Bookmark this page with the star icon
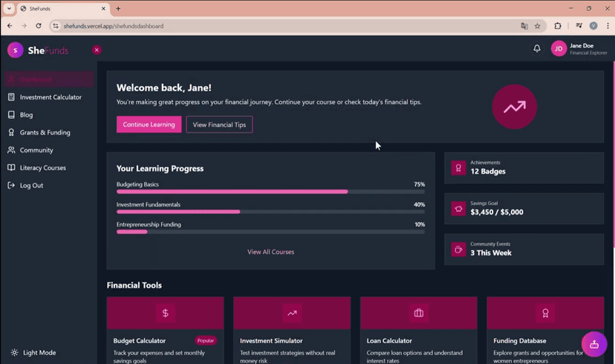 [x=538, y=26]
